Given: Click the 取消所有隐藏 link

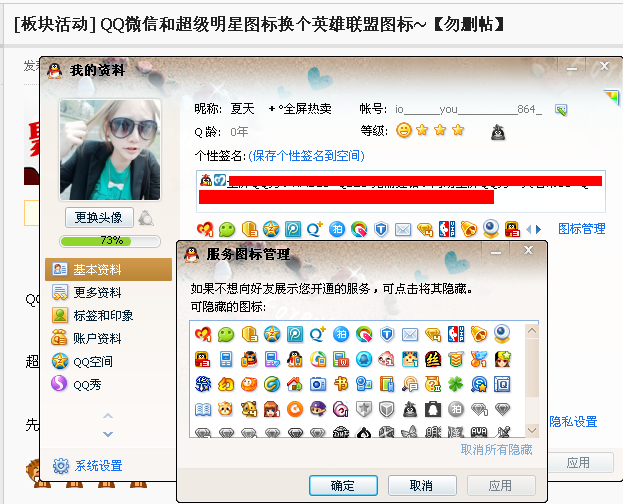Looking at the screenshot, I should pos(496,450).
